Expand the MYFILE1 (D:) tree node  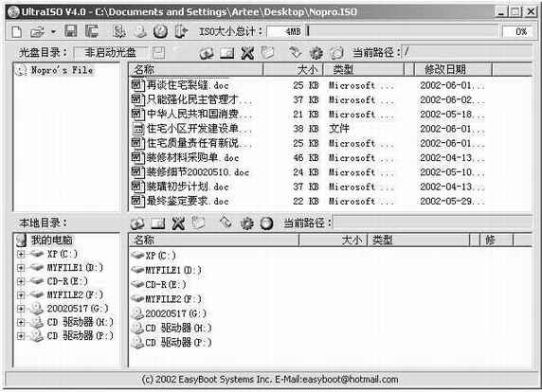pyautogui.click(x=21, y=268)
